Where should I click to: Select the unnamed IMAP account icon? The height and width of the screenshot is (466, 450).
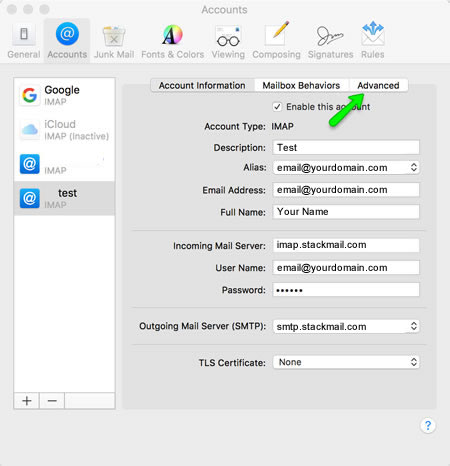(x=30, y=164)
